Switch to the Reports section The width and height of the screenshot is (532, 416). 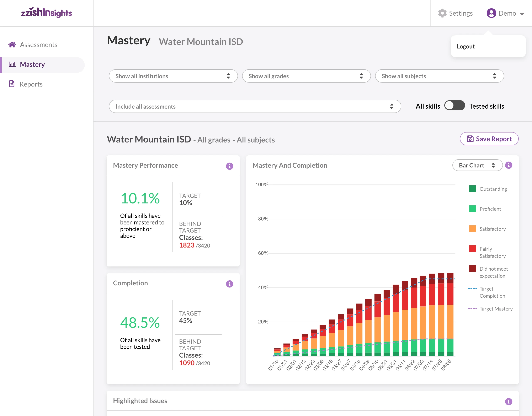[x=31, y=84]
